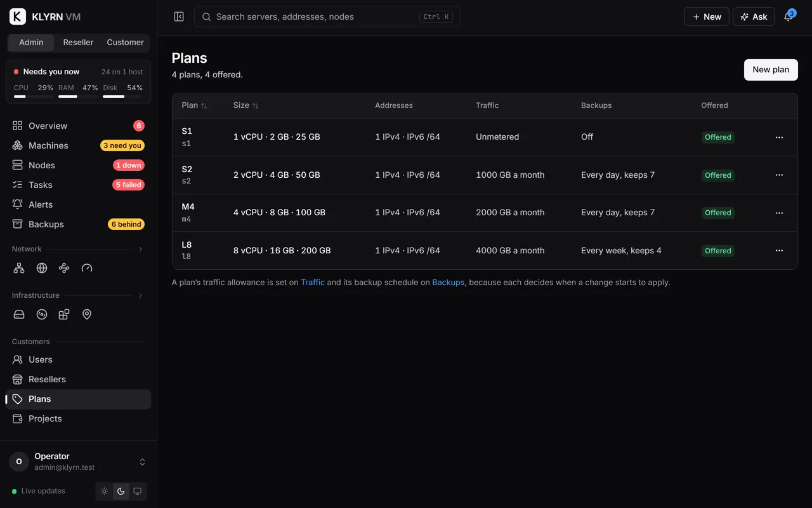
Task: Open the disc image icon under Infrastructure
Action: click(42, 314)
